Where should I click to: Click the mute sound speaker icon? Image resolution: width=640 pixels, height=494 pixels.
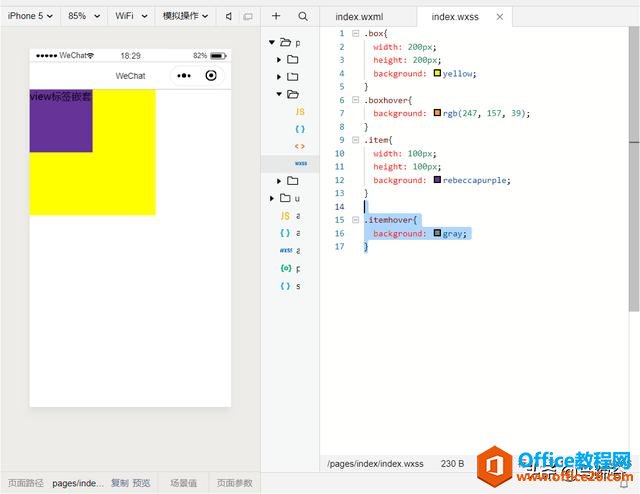point(229,16)
